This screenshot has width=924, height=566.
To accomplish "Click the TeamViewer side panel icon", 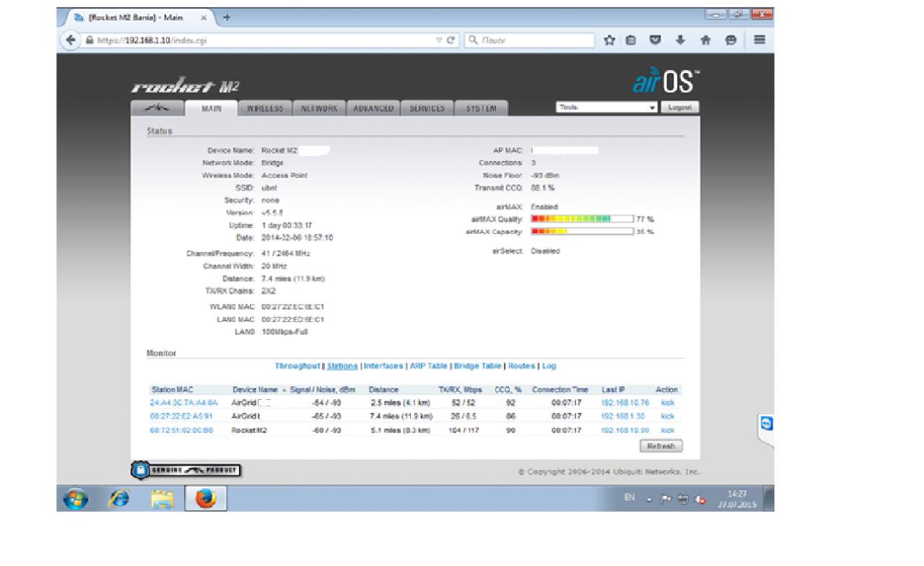I will pos(767,425).
